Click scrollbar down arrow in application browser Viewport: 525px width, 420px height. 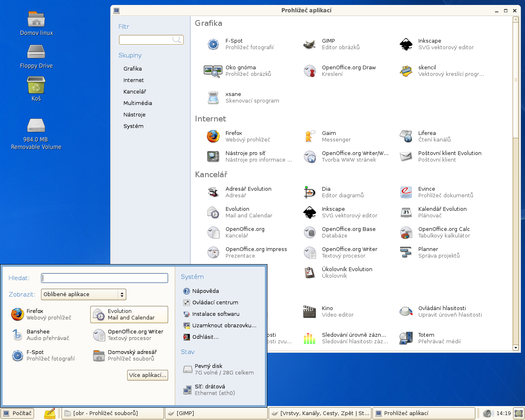[x=516, y=347]
